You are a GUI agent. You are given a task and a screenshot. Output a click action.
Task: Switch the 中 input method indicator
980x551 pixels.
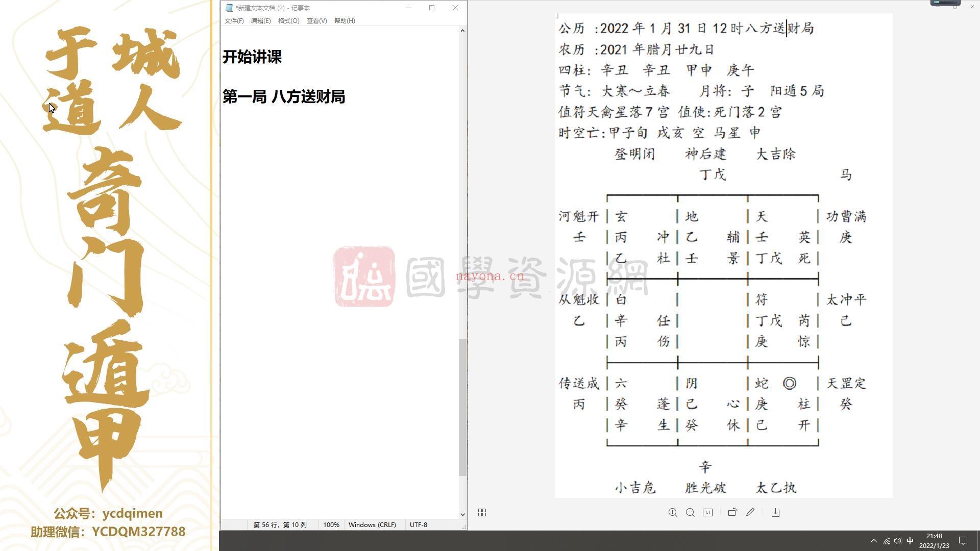910,541
